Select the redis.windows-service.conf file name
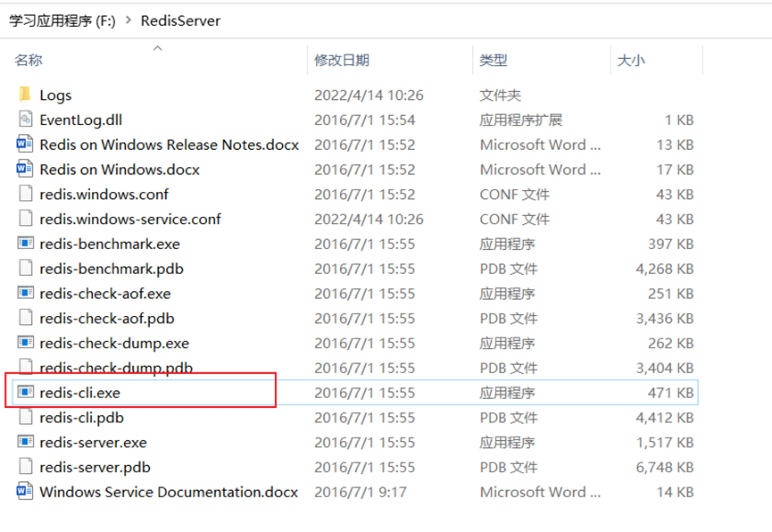 (130, 219)
